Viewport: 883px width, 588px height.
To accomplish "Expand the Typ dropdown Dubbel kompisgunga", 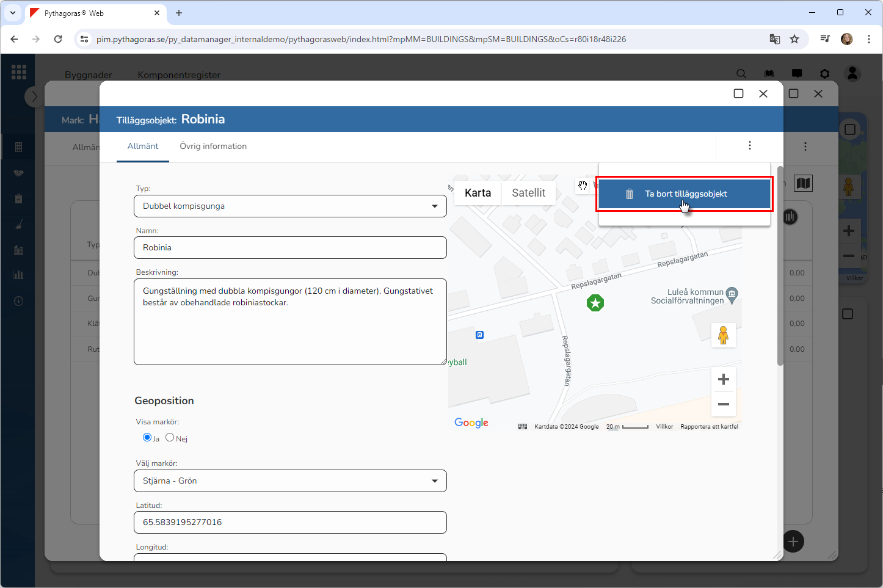I will click(x=290, y=206).
